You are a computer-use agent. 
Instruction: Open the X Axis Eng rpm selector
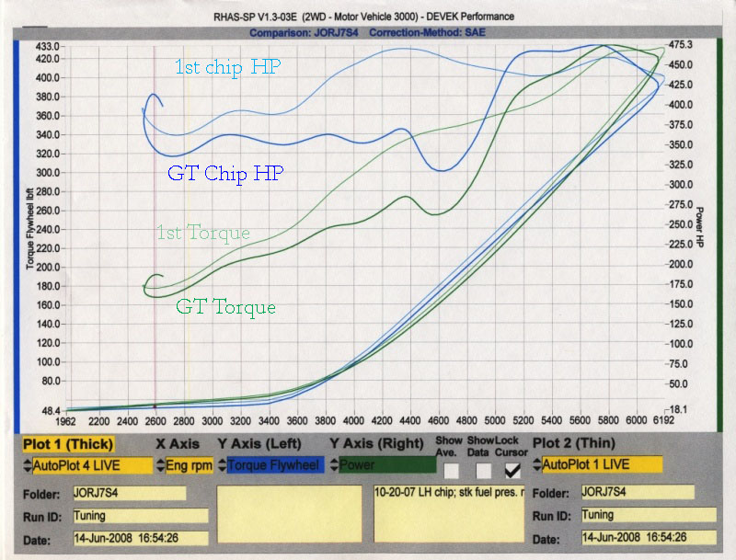click(190, 465)
